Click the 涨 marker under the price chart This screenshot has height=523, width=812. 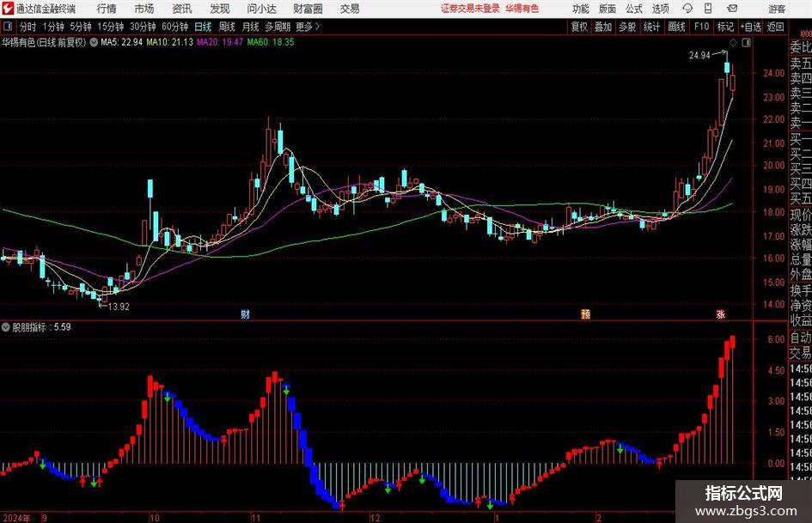tap(720, 313)
